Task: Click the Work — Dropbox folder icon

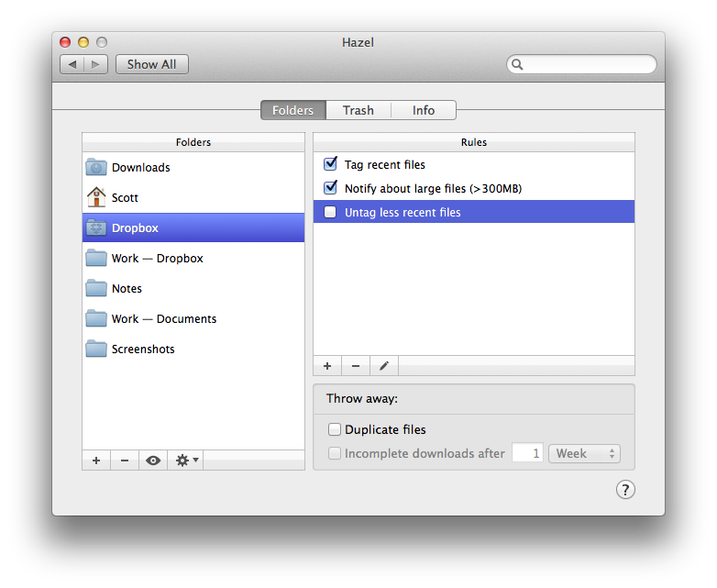Action: tap(96, 258)
